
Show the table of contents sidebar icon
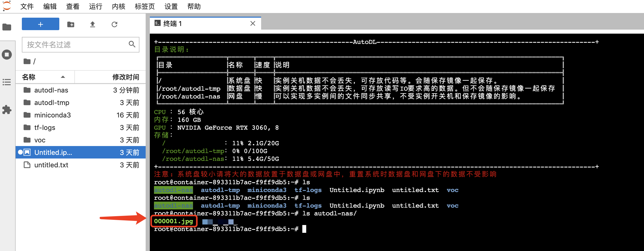[7, 82]
